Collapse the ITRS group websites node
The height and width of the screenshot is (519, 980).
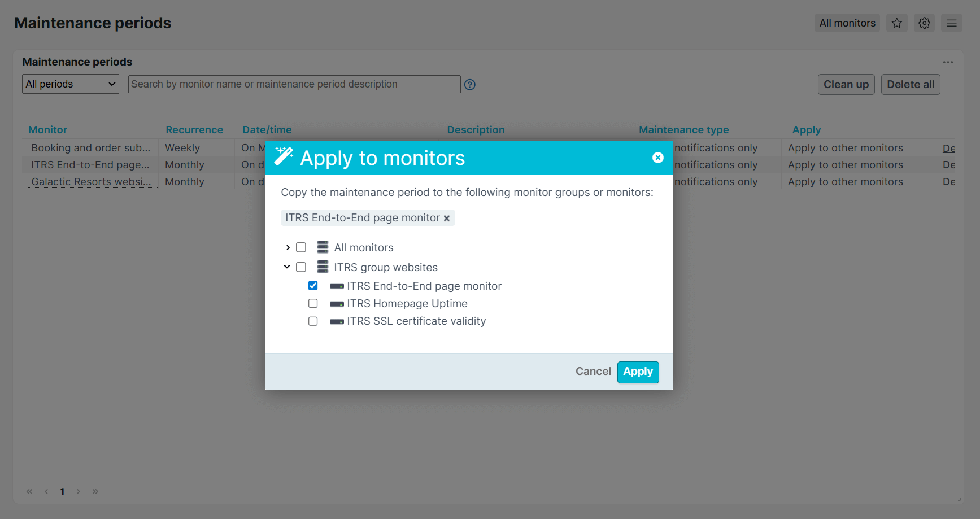tap(288, 267)
